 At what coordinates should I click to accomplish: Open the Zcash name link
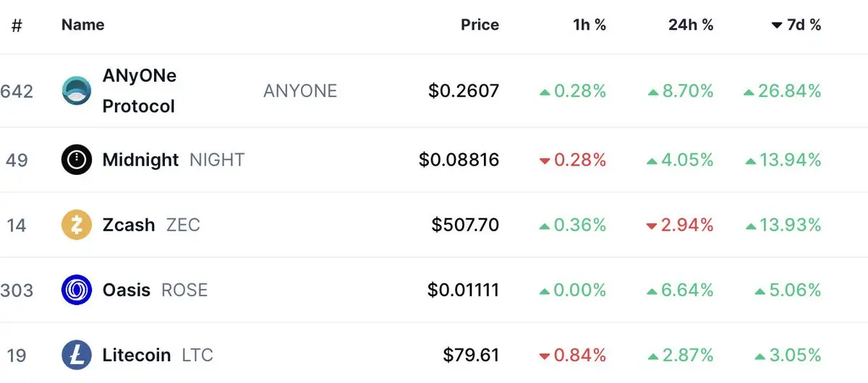[x=129, y=225]
